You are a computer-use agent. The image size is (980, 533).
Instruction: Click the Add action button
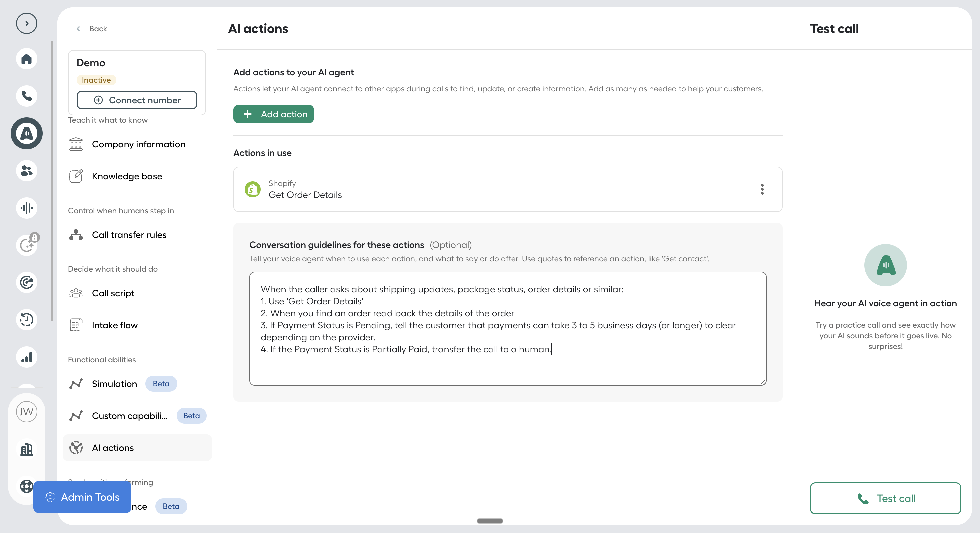click(274, 114)
